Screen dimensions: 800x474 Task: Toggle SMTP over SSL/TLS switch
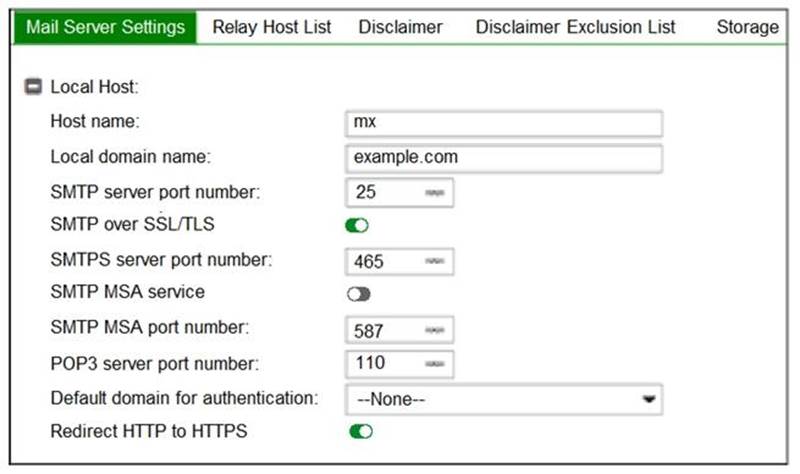(358, 226)
